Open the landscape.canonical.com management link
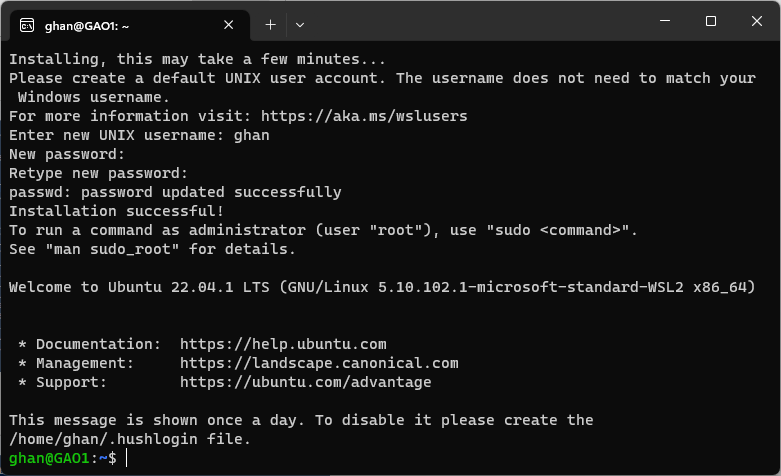Viewport: 781px width, 476px height. tap(319, 363)
